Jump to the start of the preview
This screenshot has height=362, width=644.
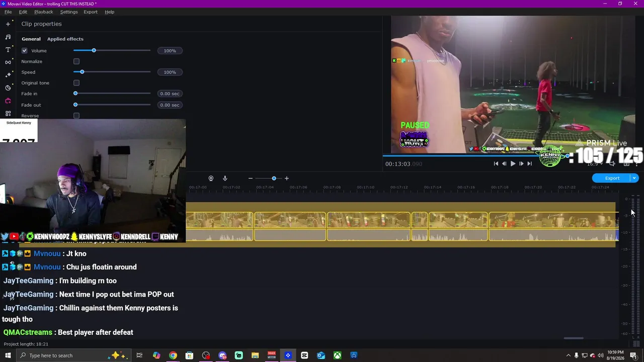click(496, 163)
